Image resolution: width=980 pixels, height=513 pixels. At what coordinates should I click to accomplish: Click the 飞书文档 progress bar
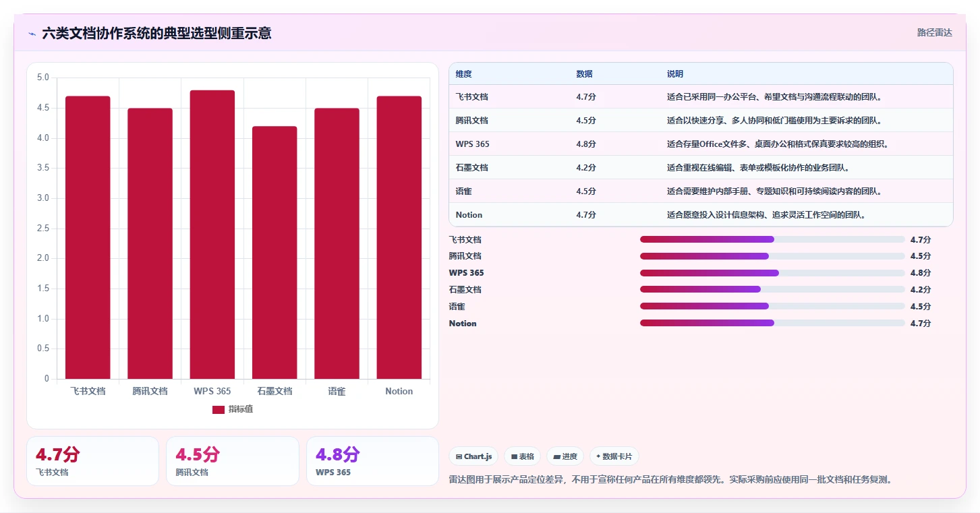772,239
